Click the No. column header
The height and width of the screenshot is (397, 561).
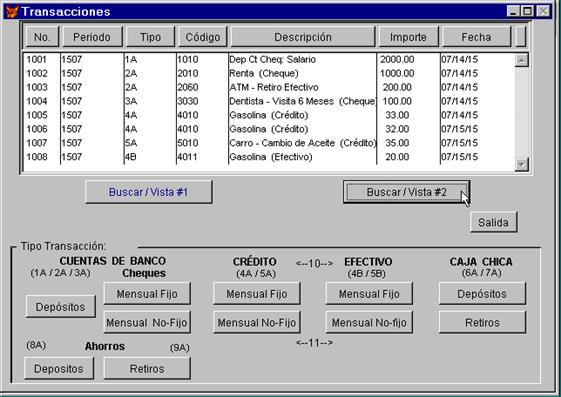pos(42,37)
